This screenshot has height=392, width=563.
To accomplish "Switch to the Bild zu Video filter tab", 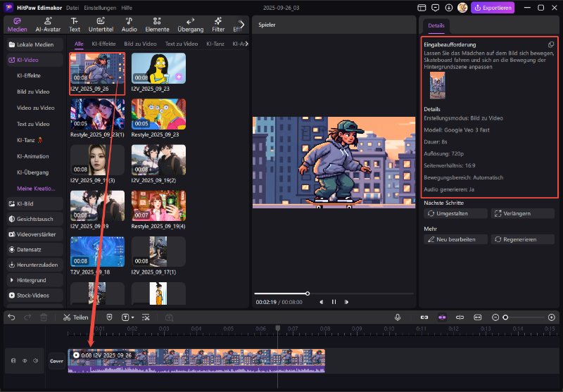I will coord(140,44).
